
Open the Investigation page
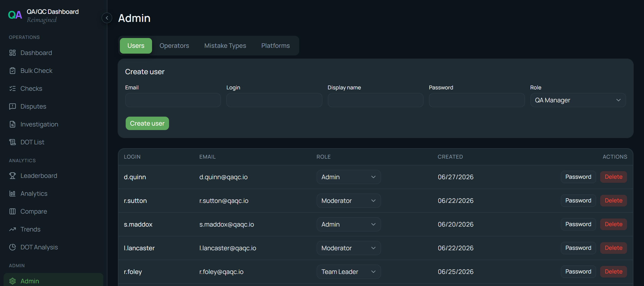[x=53, y=124]
